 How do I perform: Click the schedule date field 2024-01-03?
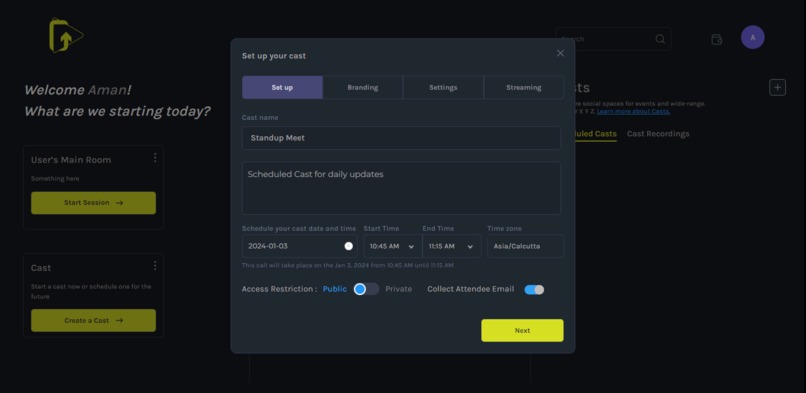click(x=300, y=246)
